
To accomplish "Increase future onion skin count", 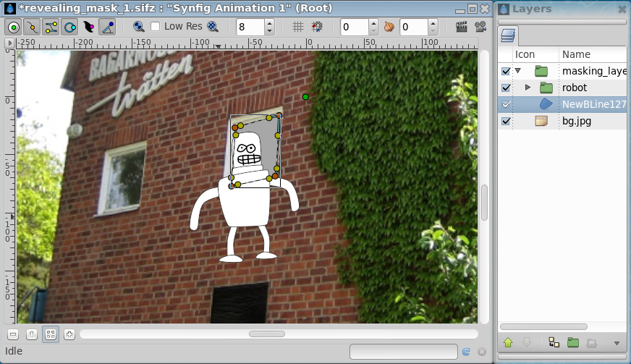I will tap(433, 23).
